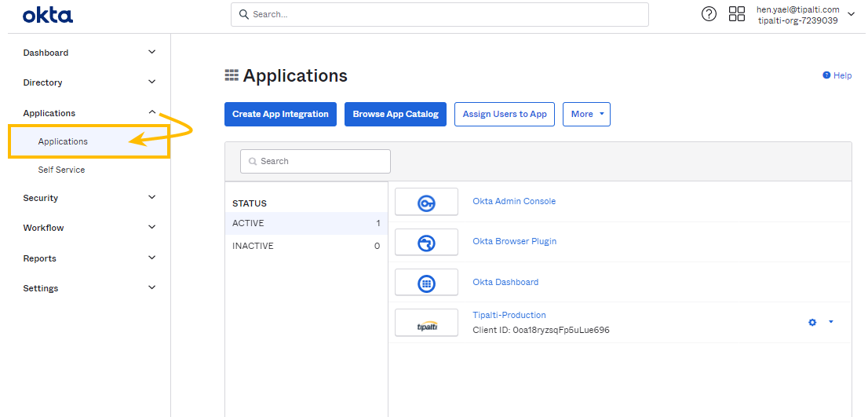The image size is (868, 417).
Task: Open Okta Browser Plugin link
Action: tap(515, 241)
